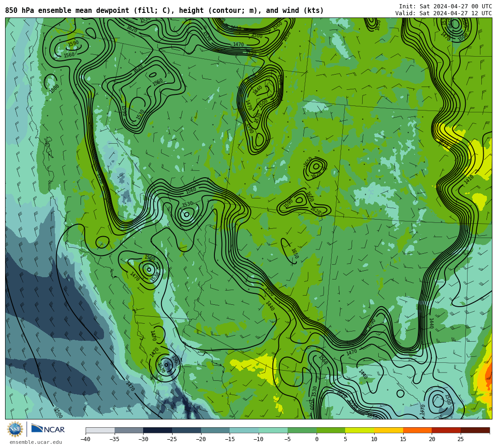Click the 25 colorbar tick label

461,439
